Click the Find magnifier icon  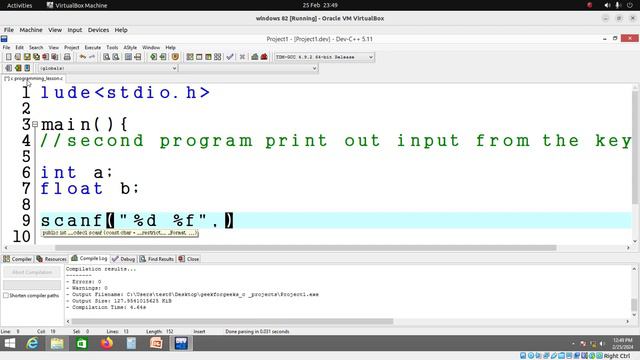(x=107, y=57)
